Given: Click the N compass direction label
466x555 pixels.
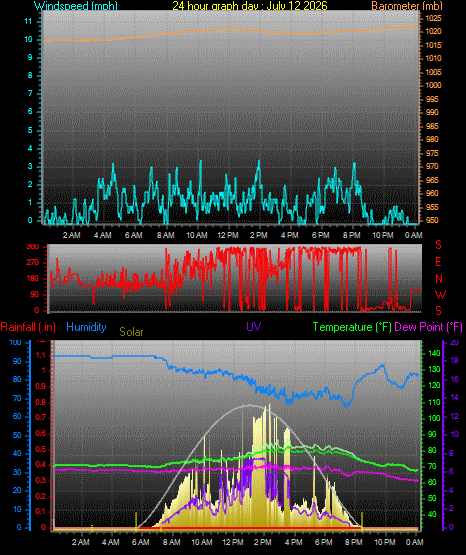Looking at the screenshot, I should pos(439,279).
